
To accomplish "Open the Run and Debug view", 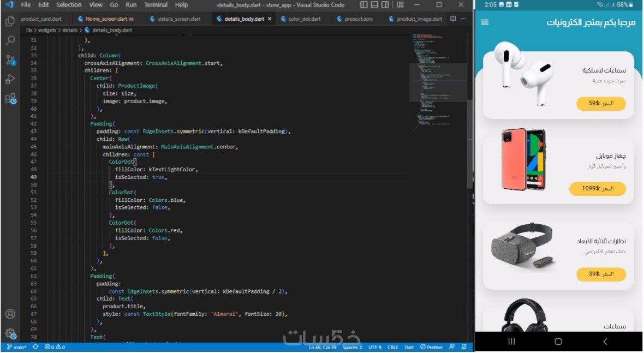I will coord(10,79).
